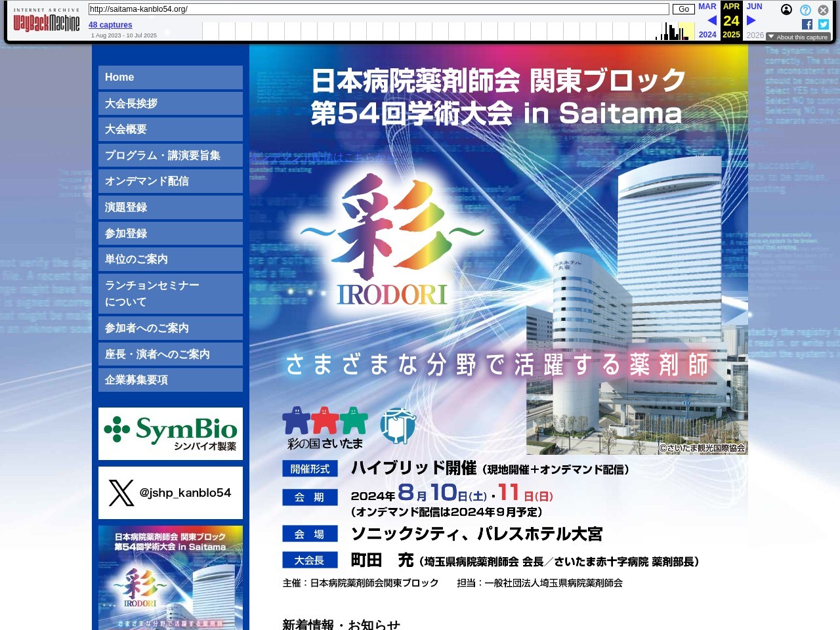
Task: Go to next capture with right arrow
Action: tap(751, 20)
